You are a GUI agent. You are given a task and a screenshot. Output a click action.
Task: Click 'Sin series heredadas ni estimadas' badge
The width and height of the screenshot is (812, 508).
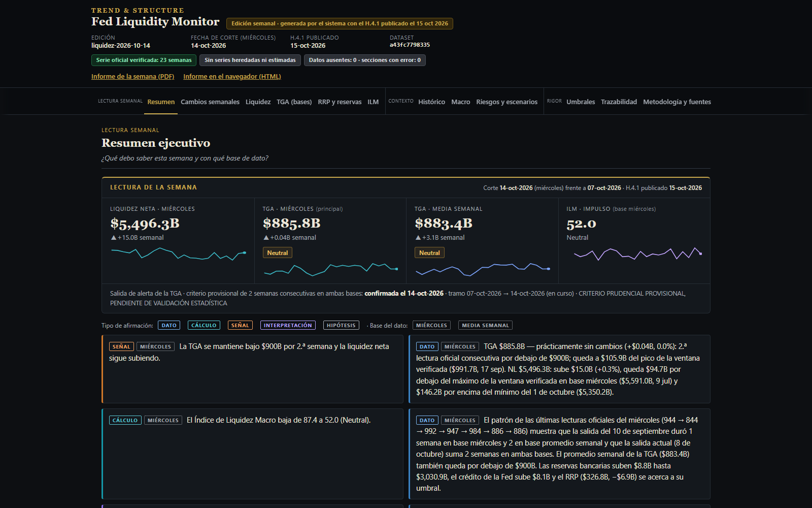(250, 60)
